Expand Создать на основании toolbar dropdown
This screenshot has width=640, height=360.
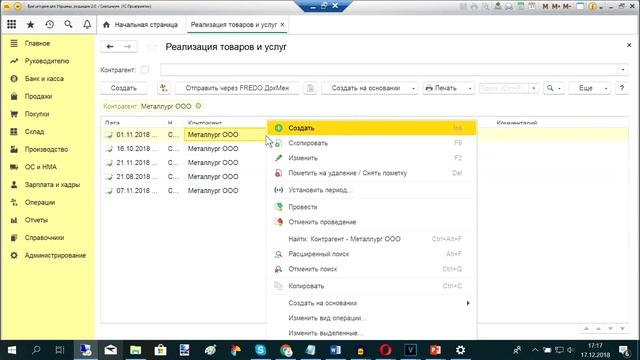click(x=413, y=88)
